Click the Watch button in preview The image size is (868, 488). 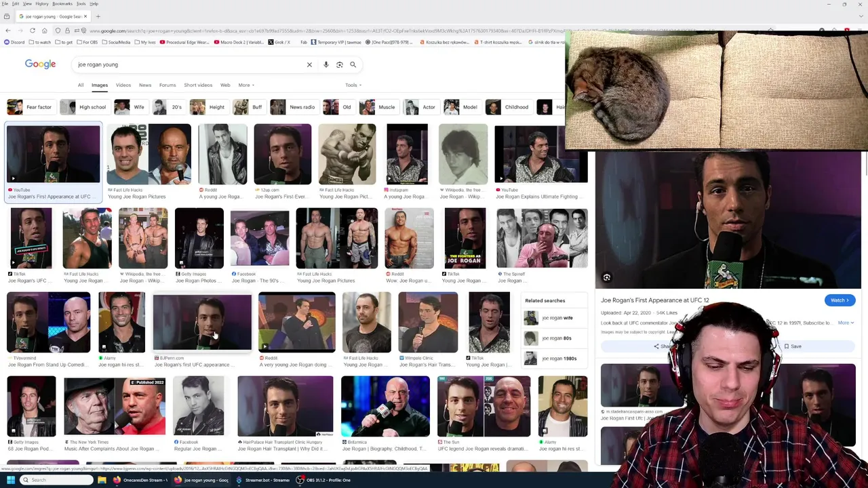click(x=840, y=300)
